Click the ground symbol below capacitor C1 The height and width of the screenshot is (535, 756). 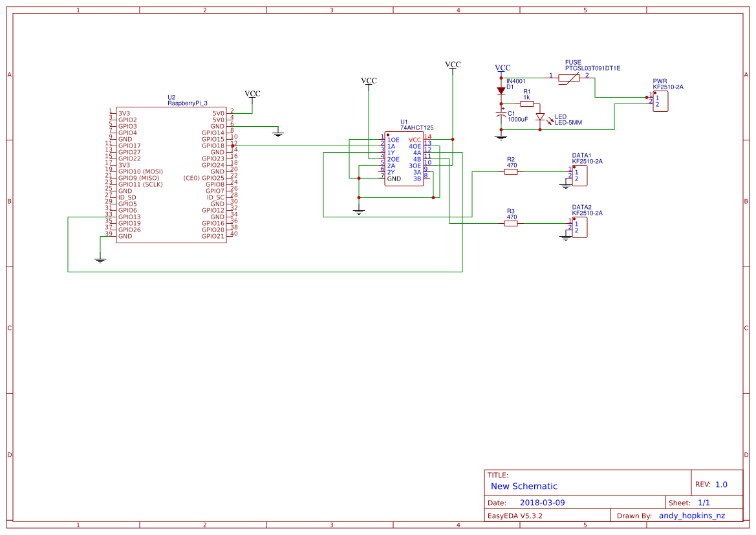502,135
